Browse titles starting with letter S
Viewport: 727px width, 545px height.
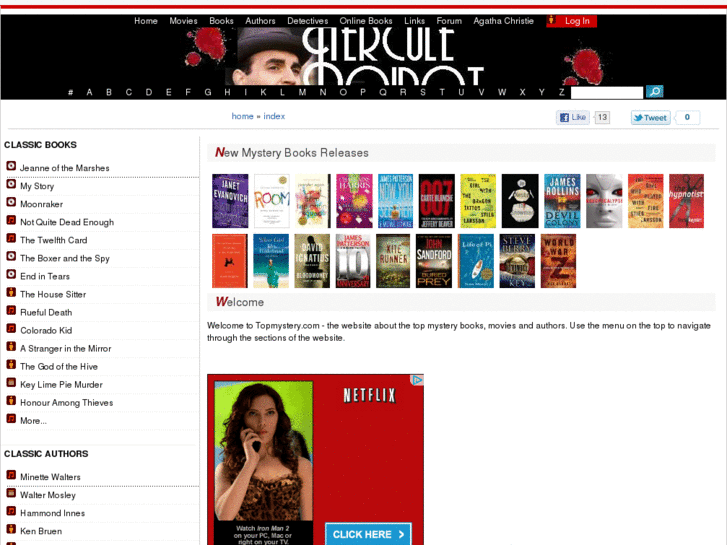click(423, 92)
